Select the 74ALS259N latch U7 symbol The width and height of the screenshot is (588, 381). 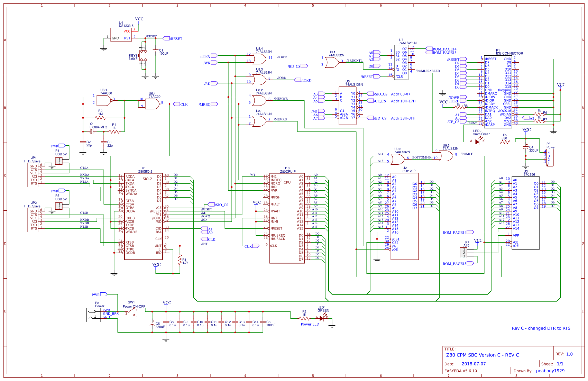tap(401, 62)
